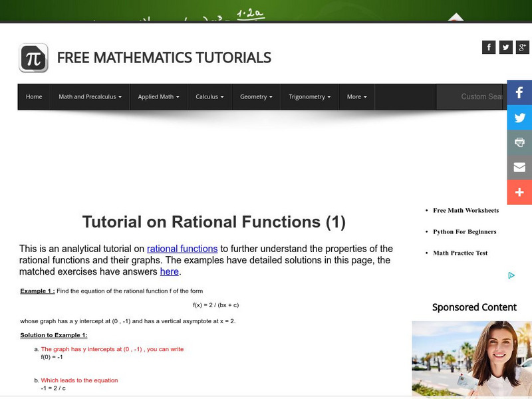Image resolution: width=532 pixels, height=399 pixels.
Task: Expand Math and Precalculus dropdown
Action: 90,96
